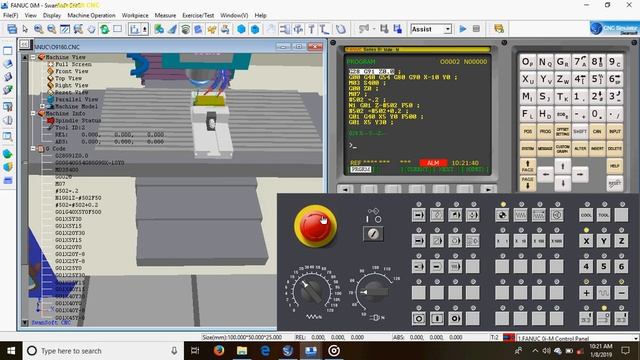Toggle the Y axis select button
Screen dimensions: 640x360
pos(604,241)
